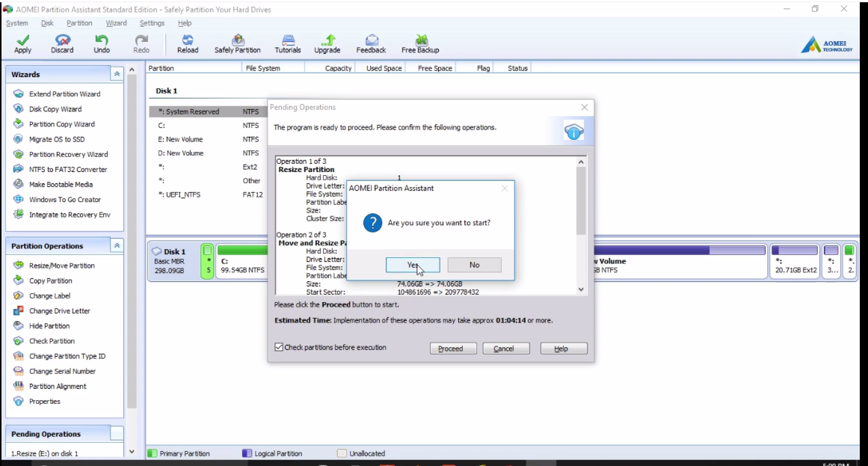Open NTFS to FAT32 Converter
Screen dimensions: 868x466
pos(68,170)
